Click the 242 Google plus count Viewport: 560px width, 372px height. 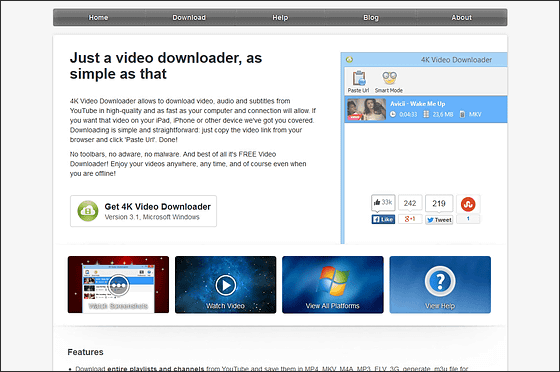(410, 203)
